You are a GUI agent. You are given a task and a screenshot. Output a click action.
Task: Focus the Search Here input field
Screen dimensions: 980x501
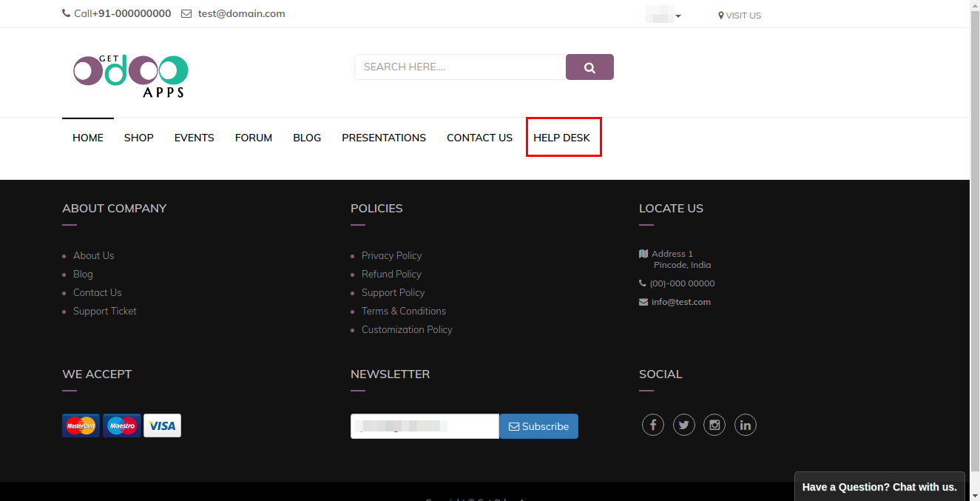[x=459, y=67]
